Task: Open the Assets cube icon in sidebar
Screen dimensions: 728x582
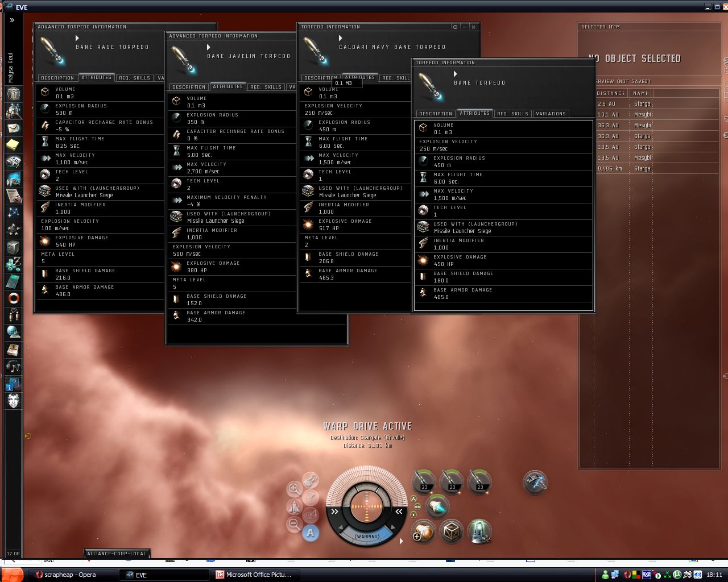Action: coord(14,247)
